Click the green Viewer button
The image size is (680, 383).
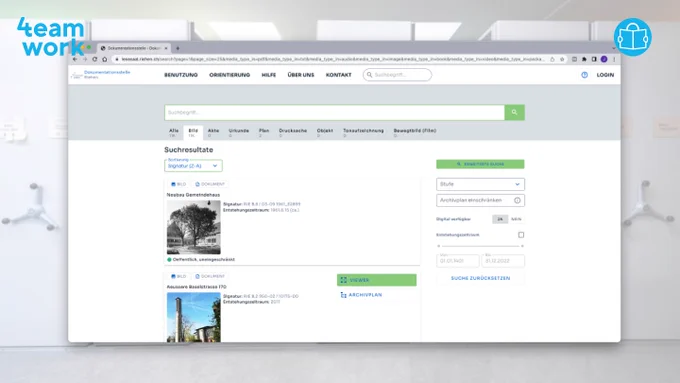(x=376, y=280)
